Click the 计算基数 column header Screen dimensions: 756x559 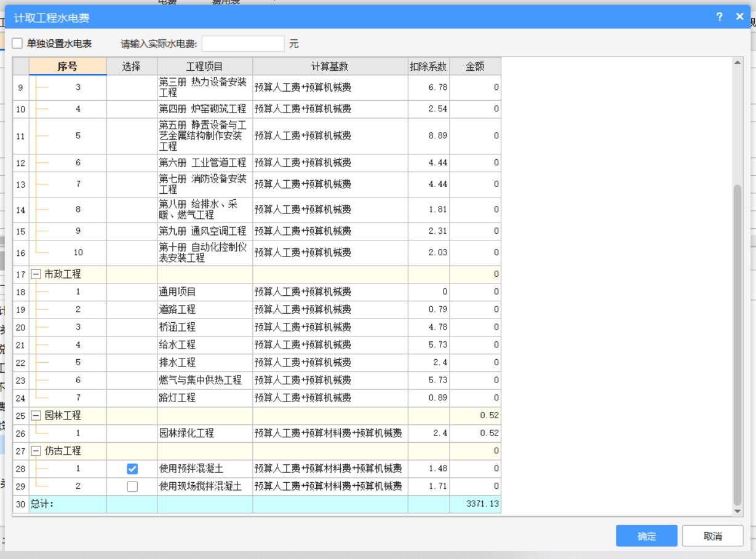click(330, 66)
